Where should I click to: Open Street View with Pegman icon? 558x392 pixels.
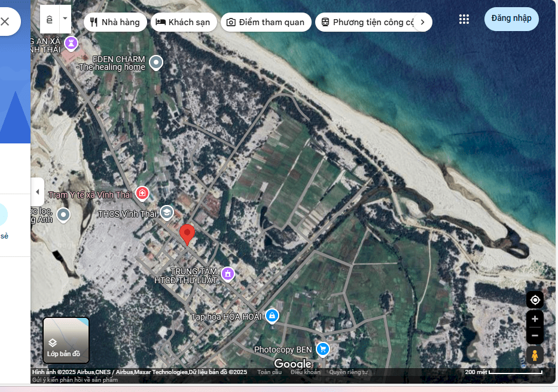[x=535, y=355]
